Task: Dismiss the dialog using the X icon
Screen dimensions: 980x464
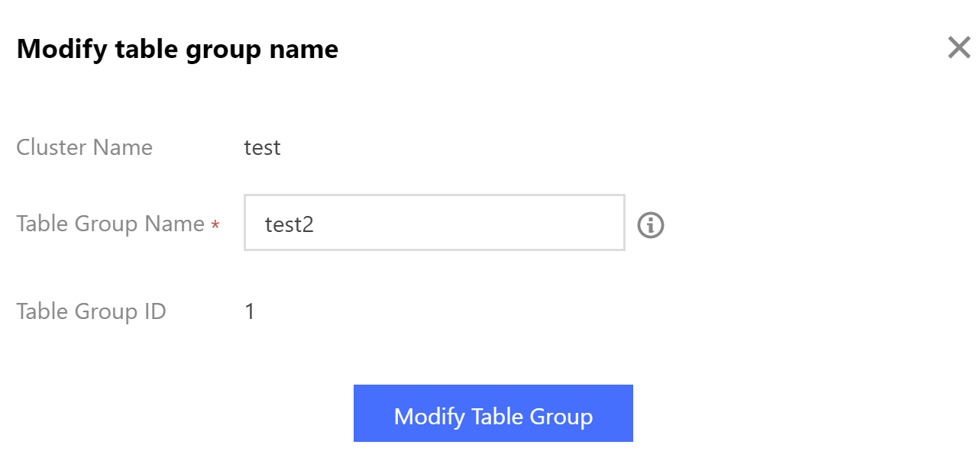Action: pyautogui.click(x=959, y=48)
